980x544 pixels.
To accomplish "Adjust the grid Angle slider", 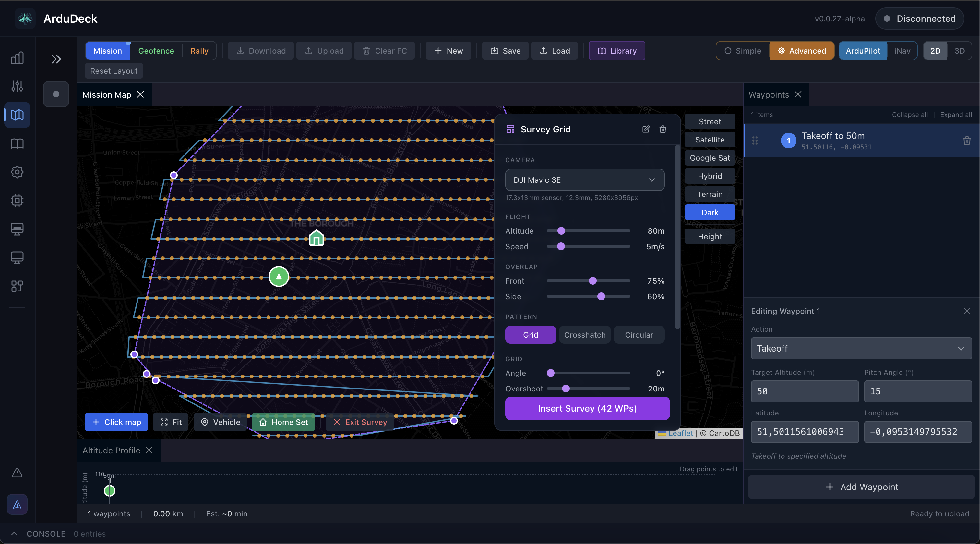I will pos(588,373).
